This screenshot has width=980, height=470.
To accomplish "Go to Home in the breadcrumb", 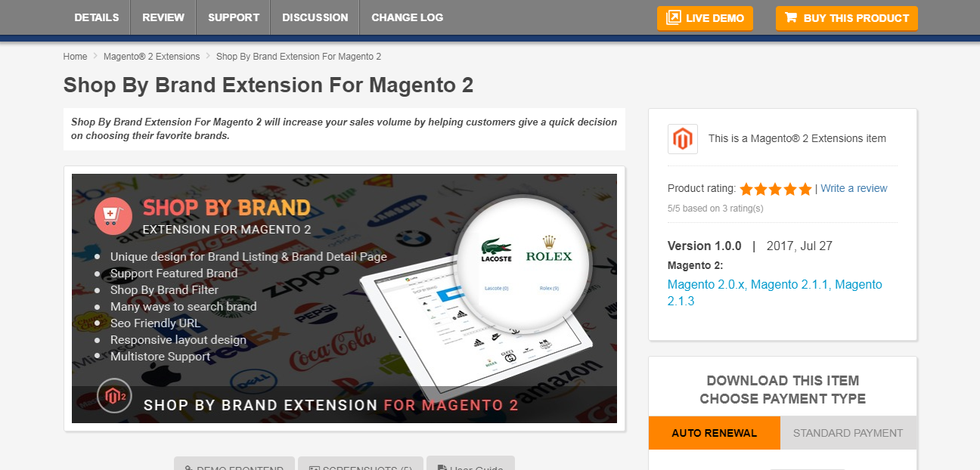I will pos(76,57).
